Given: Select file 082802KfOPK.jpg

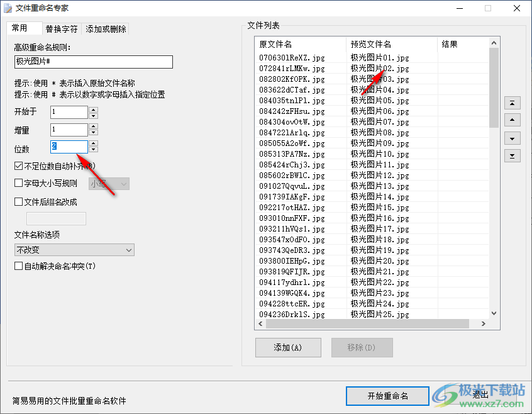Looking at the screenshot, I should click(x=292, y=79).
